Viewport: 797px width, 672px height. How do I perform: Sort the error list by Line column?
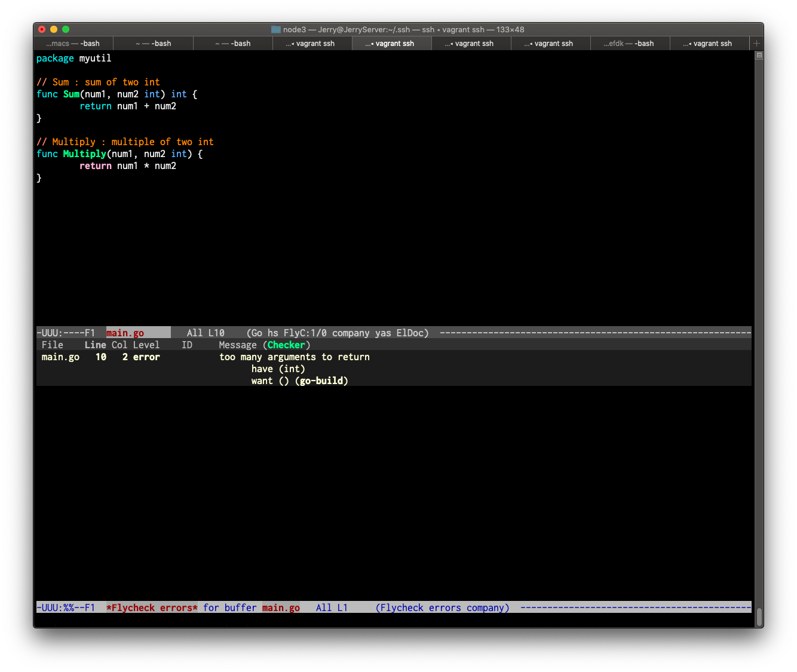click(95, 345)
